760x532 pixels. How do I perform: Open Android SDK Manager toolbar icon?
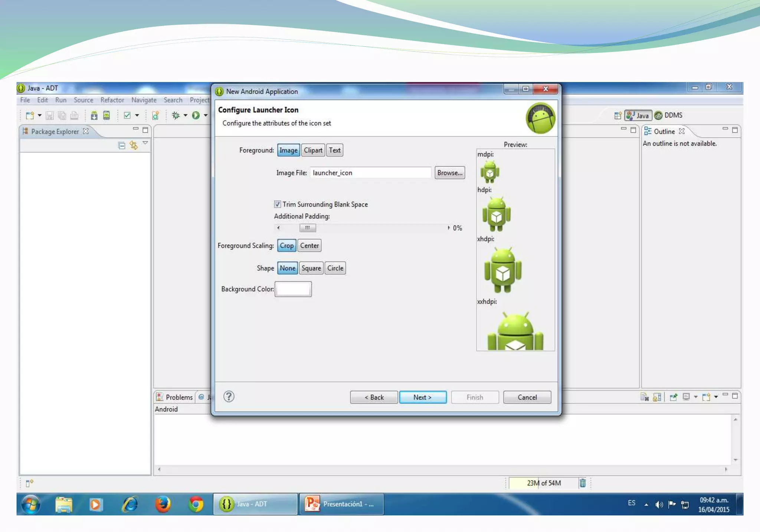click(x=94, y=116)
